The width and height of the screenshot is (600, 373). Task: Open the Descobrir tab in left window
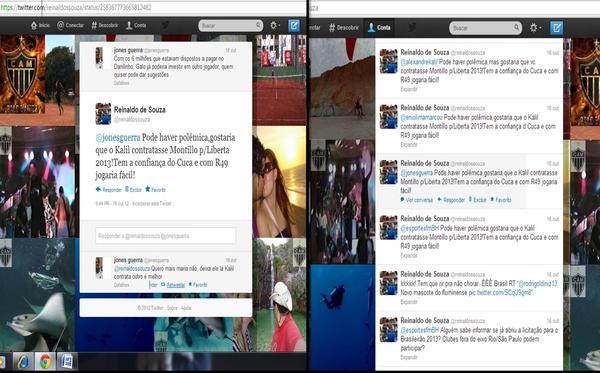105,25
